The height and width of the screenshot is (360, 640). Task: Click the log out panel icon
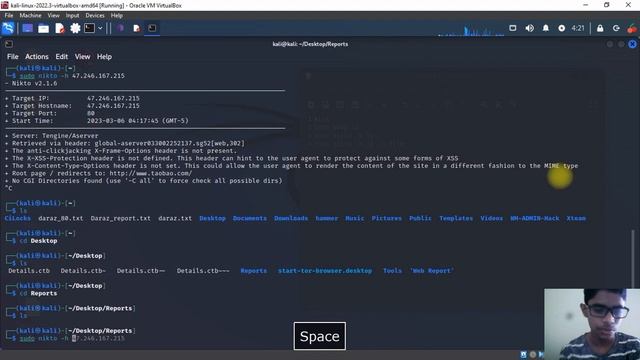(x=616, y=28)
